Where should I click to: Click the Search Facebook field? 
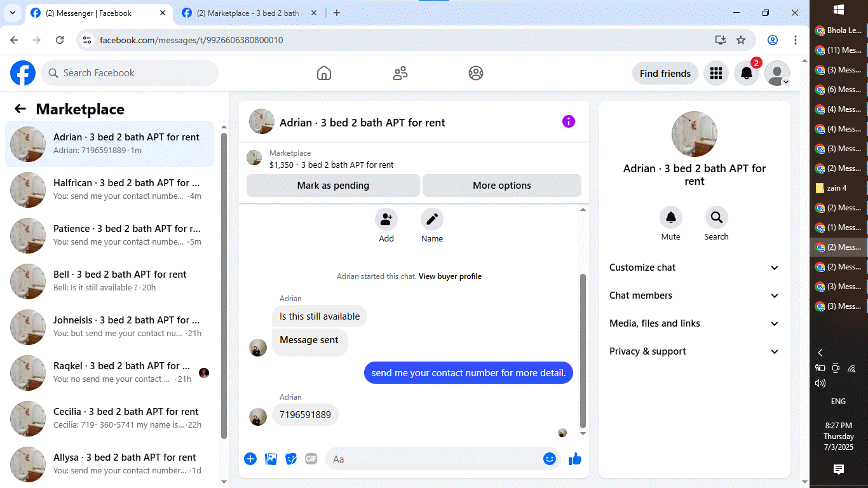[130, 73]
